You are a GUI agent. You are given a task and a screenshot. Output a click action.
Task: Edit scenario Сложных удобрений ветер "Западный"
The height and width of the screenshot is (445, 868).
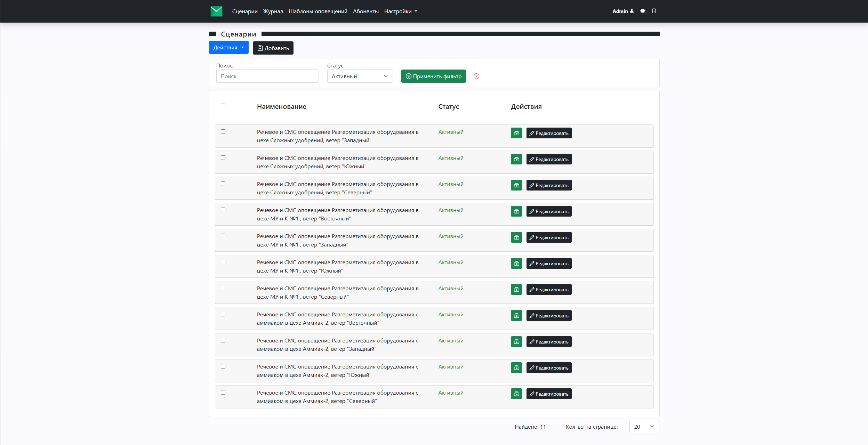(549, 133)
